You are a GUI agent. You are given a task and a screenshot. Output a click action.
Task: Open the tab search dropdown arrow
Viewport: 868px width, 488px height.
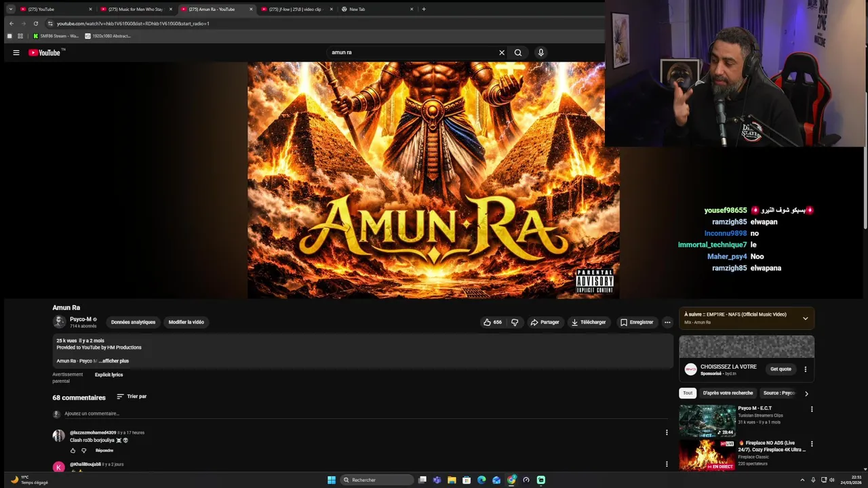[x=10, y=9]
